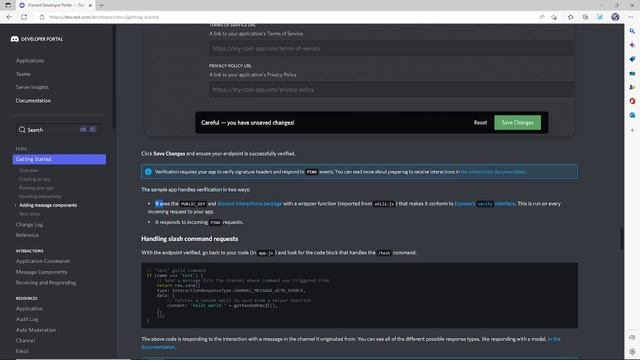640x360 pixels.
Task: Click the blue square extension icon in the browser toolbar
Action: pyautogui.click(x=600, y=17)
